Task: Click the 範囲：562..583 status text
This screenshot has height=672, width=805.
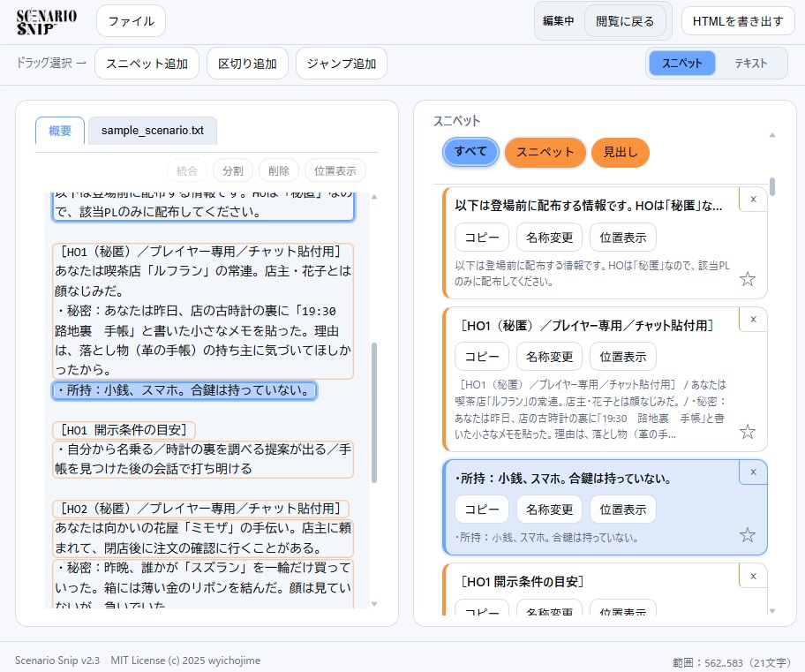Action: [x=732, y=663]
